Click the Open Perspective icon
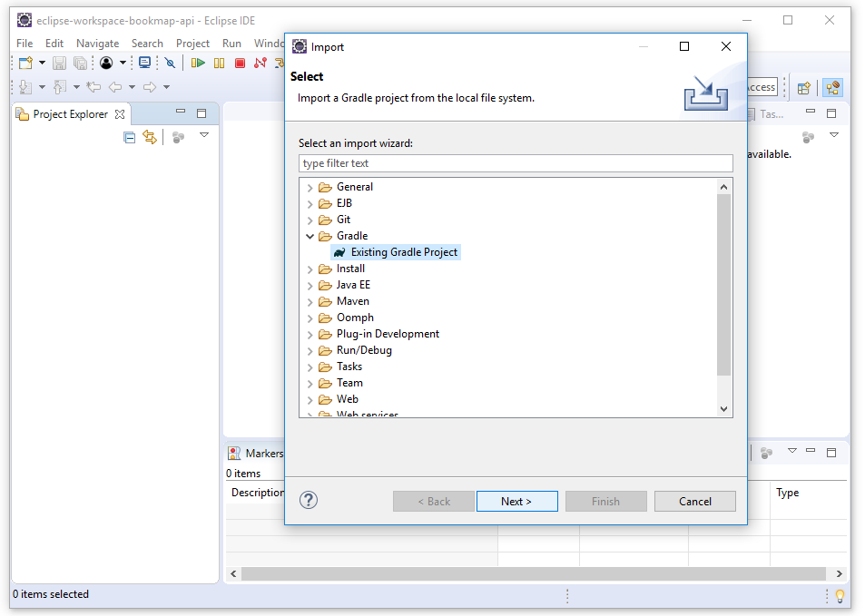 [x=803, y=88]
